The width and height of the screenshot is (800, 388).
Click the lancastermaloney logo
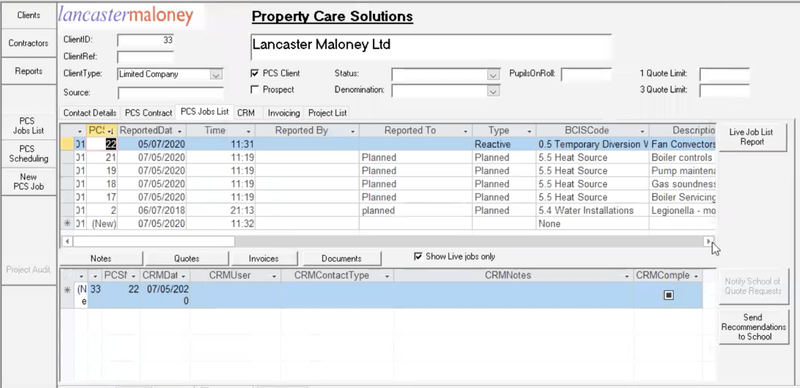click(126, 15)
